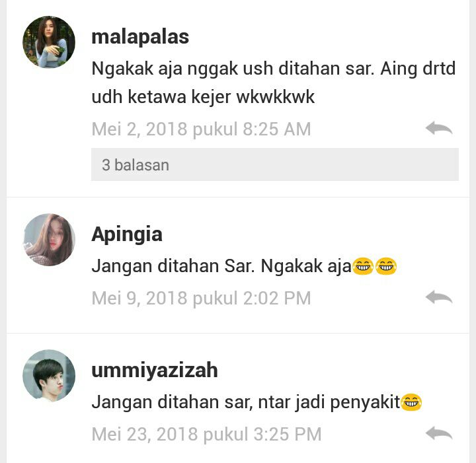
Task: Tap the comment 'Jangan ditahan sar, ntar jadi penyakit'
Action: (246, 402)
